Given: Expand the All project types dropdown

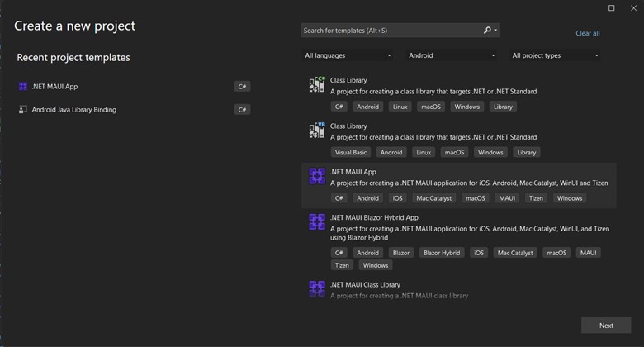Looking at the screenshot, I should (x=555, y=55).
